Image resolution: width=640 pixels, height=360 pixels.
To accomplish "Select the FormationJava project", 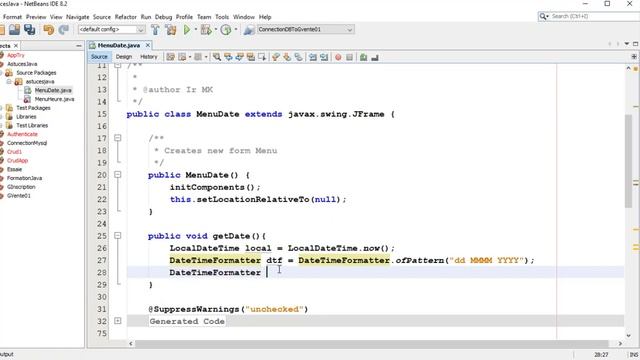I will [24, 178].
